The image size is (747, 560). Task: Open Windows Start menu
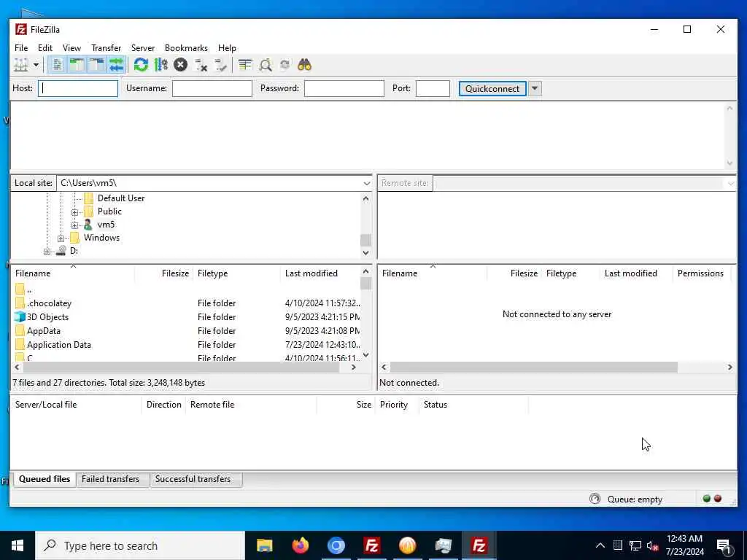click(x=18, y=545)
